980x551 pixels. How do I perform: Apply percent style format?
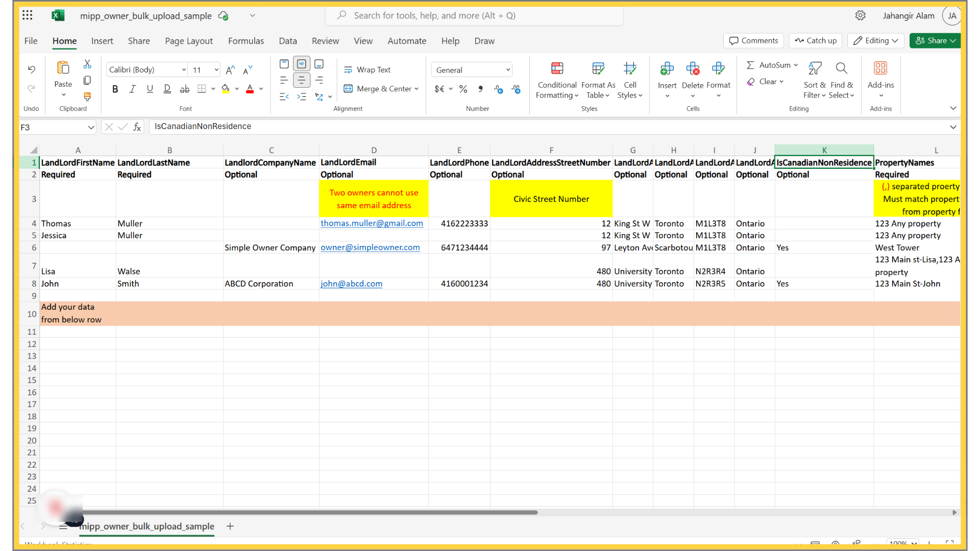[x=463, y=89]
